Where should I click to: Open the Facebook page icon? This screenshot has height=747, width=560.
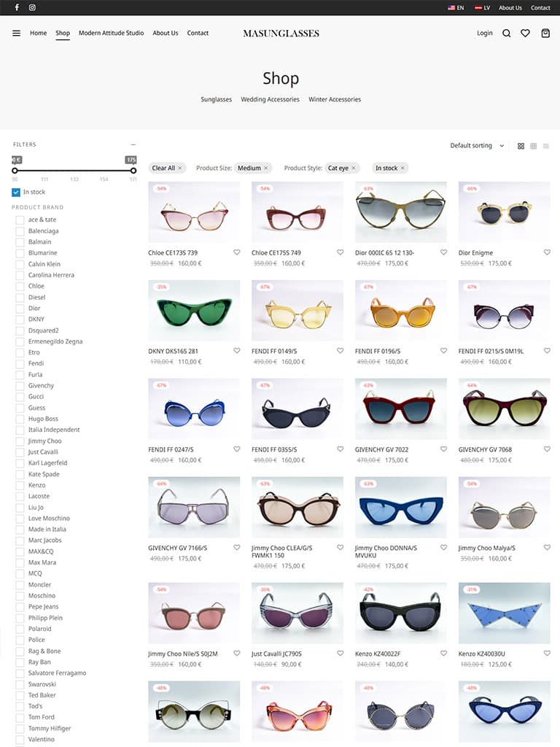(x=17, y=7)
